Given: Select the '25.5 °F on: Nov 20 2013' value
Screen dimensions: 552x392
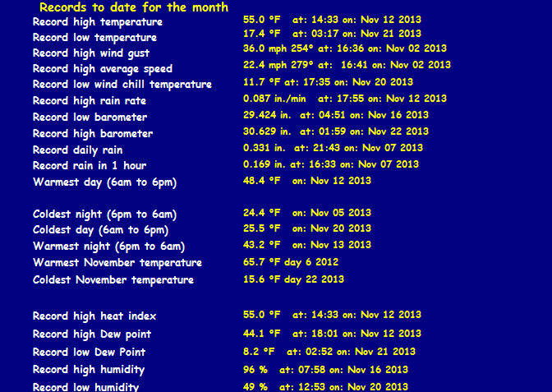Looking at the screenshot, I should pos(307,228).
